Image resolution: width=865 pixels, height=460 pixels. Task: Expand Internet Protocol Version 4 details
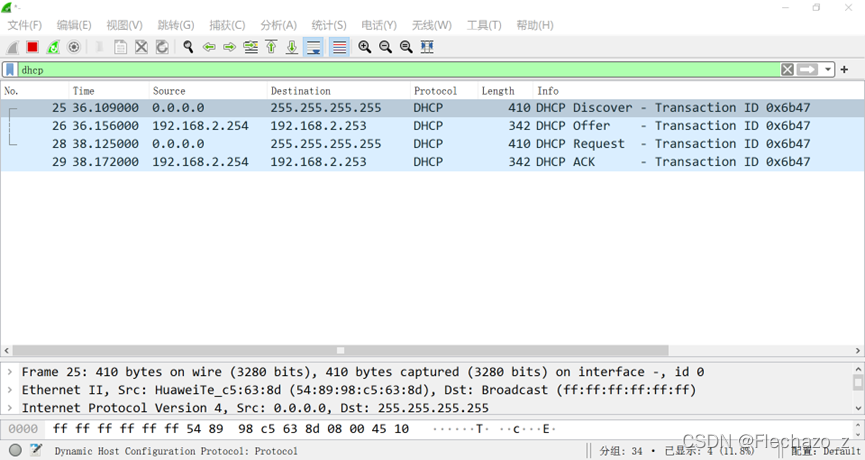point(10,408)
